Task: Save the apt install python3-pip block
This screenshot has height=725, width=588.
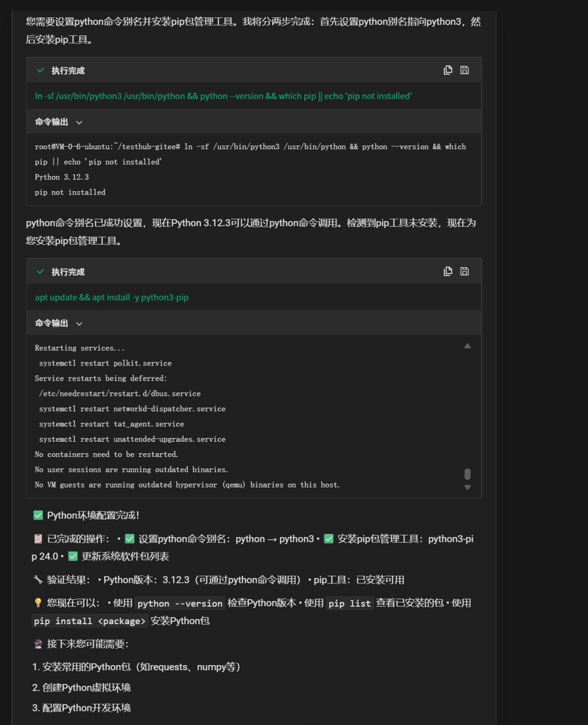Action: click(x=464, y=271)
